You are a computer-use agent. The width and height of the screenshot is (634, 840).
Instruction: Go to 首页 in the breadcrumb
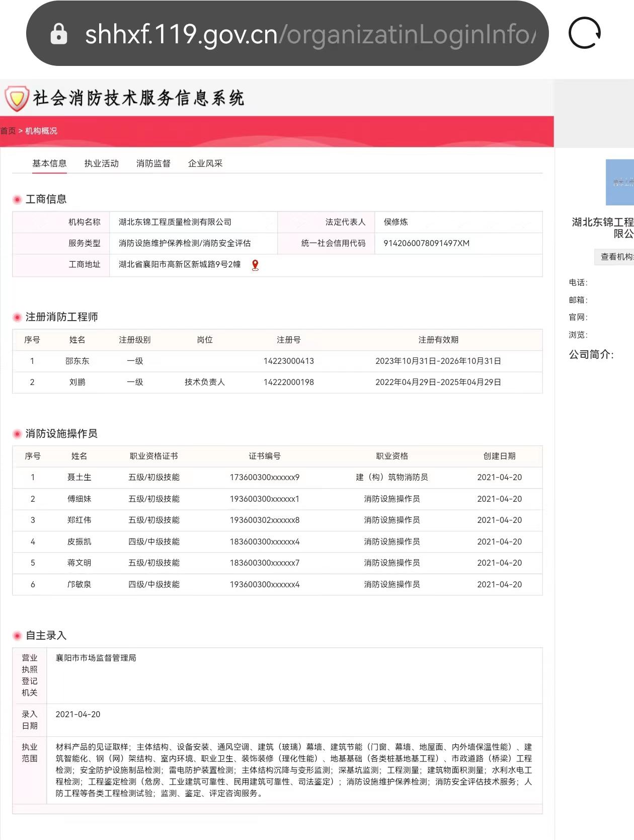point(8,131)
